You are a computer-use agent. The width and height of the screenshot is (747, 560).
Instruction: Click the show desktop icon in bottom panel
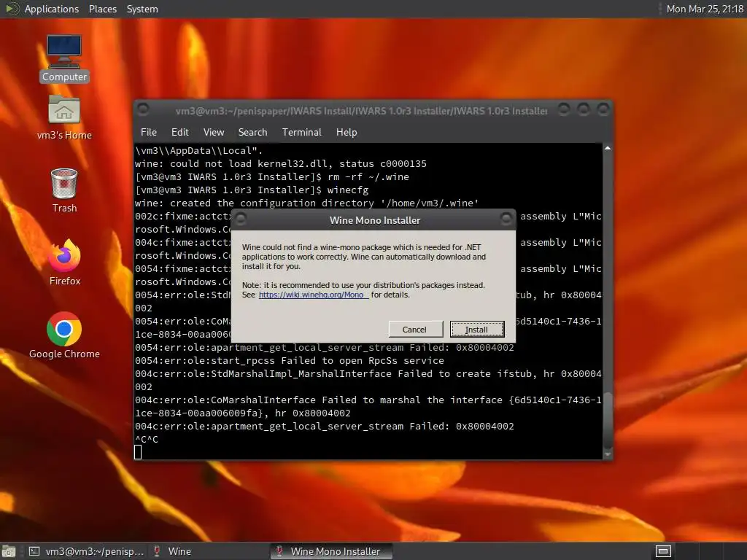[8, 551]
